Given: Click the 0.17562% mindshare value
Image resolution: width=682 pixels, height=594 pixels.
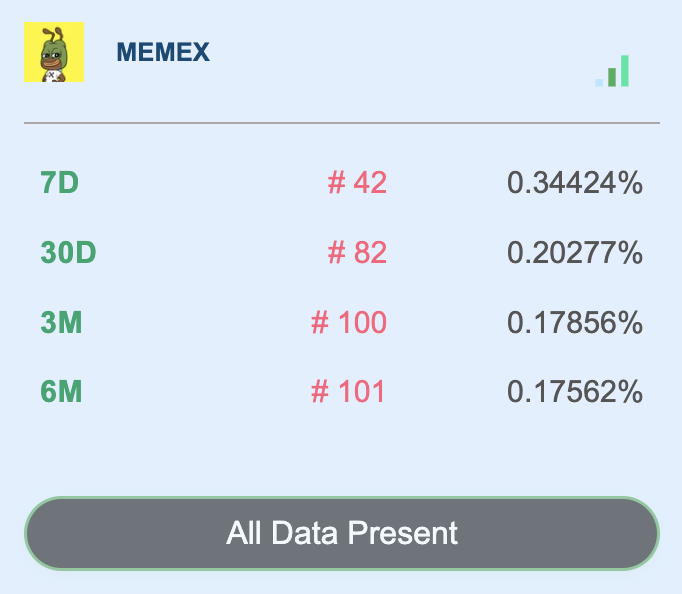Looking at the screenshot, I should [x=575, y=391].
